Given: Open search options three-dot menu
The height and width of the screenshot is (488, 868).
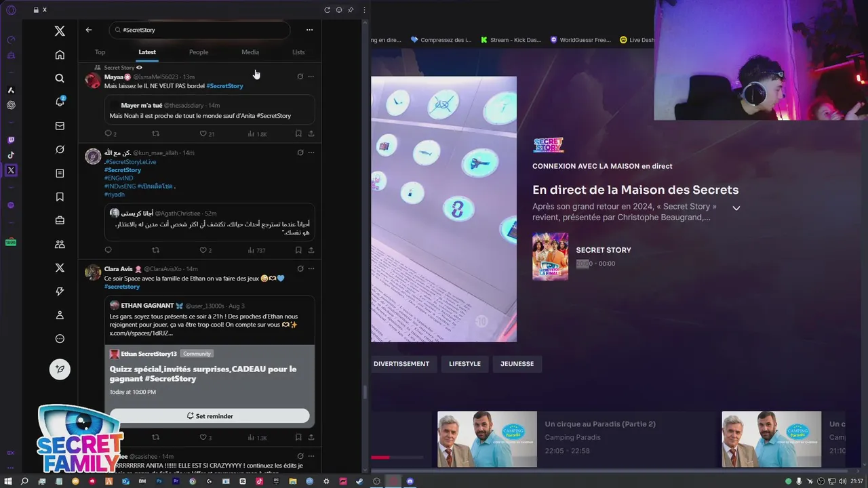Looking at the screenshot, I should [x=309, y=30].
